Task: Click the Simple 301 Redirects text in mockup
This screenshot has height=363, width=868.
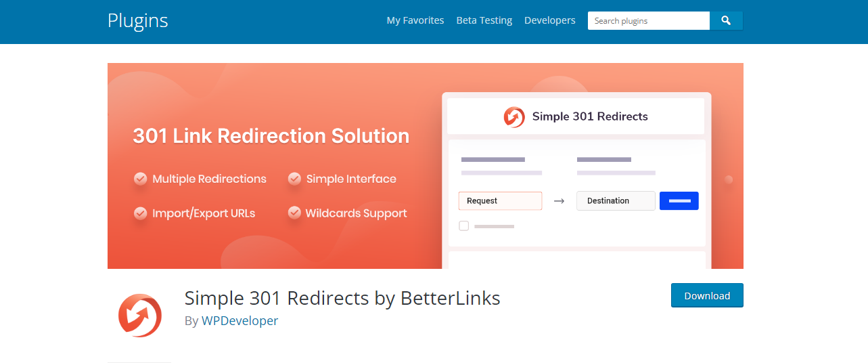Action: click(590, 116)
